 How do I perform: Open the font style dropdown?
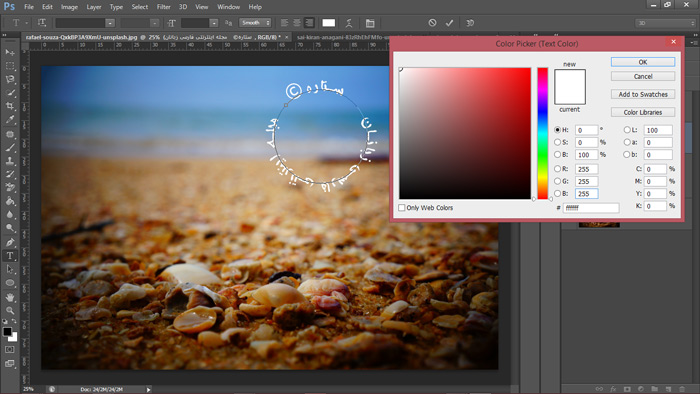[x=154, y=23]
